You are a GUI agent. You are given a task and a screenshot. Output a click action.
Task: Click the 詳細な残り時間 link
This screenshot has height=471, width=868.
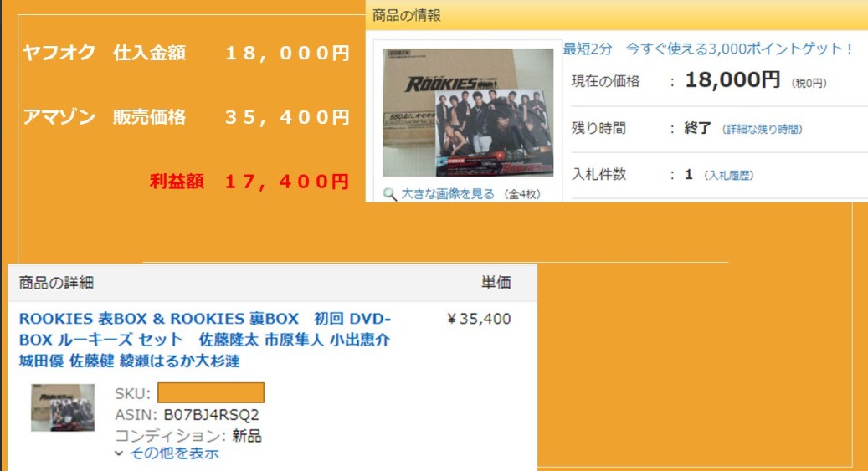click(x=763, y=130)
